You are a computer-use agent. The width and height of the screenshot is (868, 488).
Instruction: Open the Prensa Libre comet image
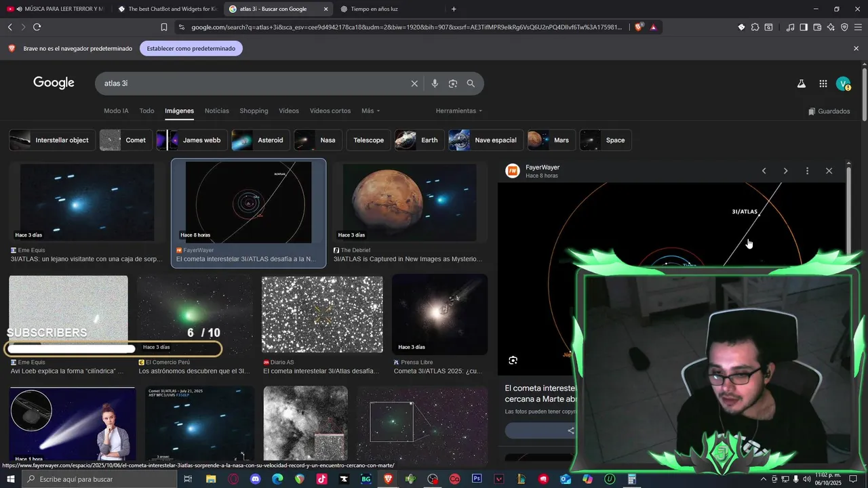click(439, 314)
